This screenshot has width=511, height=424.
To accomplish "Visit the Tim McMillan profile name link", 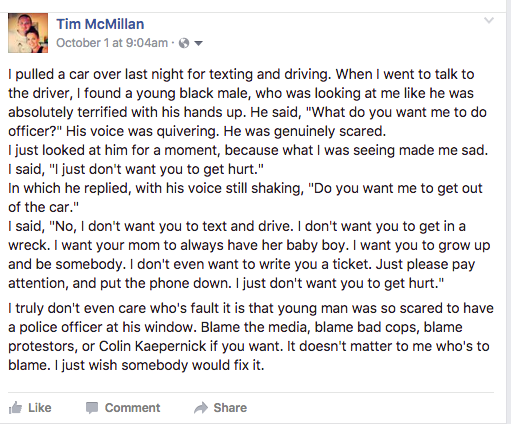I will pos(100,24).
